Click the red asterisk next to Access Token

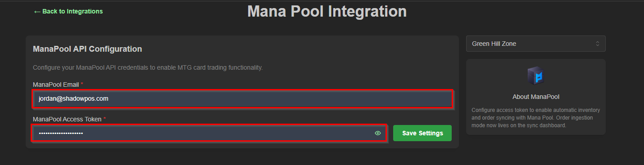[105, 119]
